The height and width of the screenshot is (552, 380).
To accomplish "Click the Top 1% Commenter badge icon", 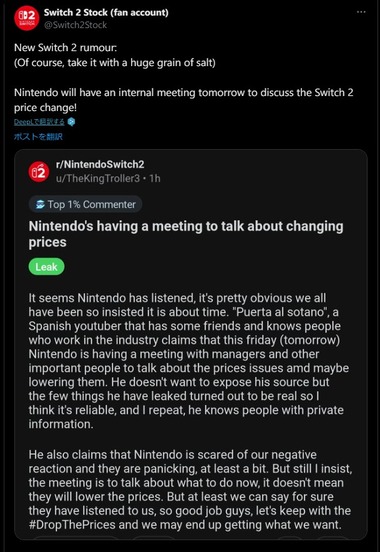I will [40, 204].
